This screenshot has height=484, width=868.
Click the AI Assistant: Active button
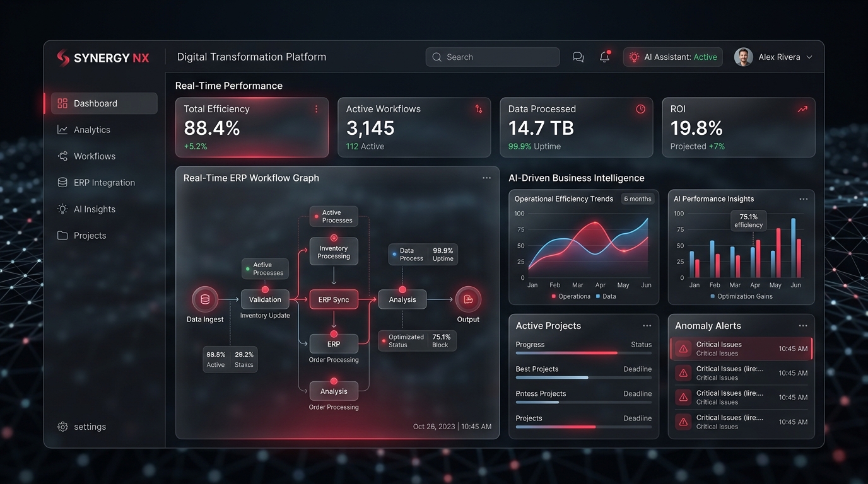(x=672, y=57)
